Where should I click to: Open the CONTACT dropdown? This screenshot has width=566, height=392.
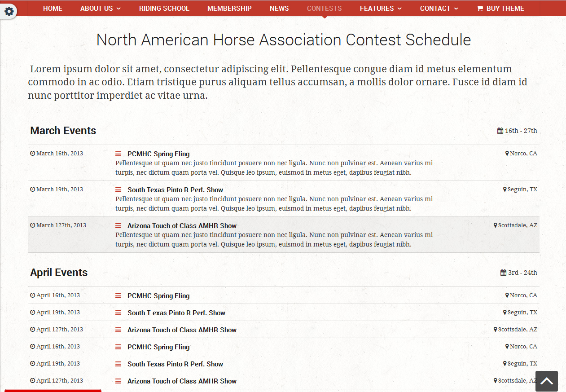tap(439, 8)
